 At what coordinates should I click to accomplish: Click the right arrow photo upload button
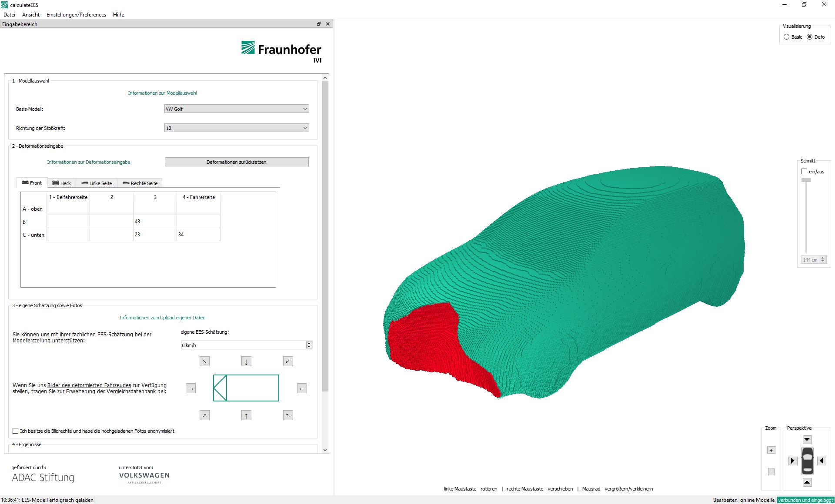point(190,388)
